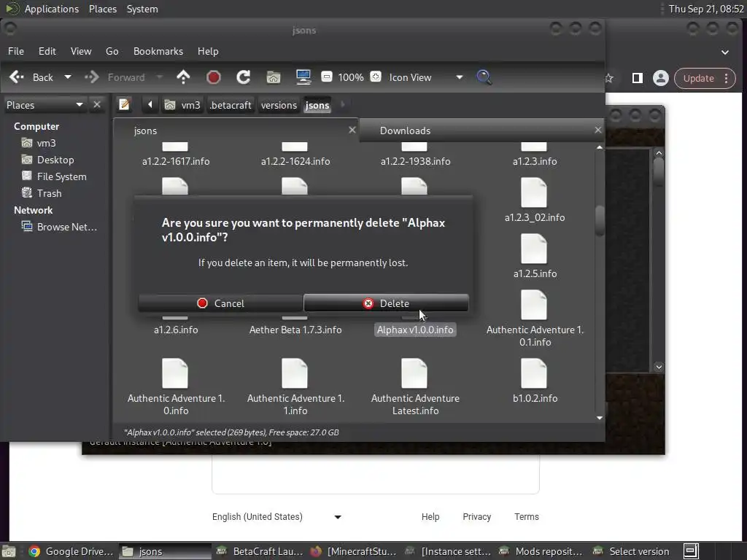Close the Places sidebar
Screen dimensions: 747x560
[x=97, y=105]
